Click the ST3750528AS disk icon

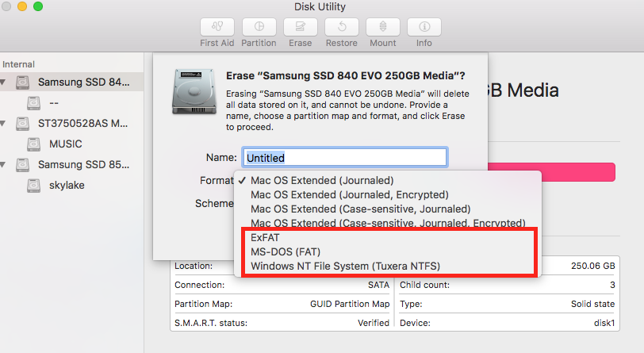click(22, 123)
